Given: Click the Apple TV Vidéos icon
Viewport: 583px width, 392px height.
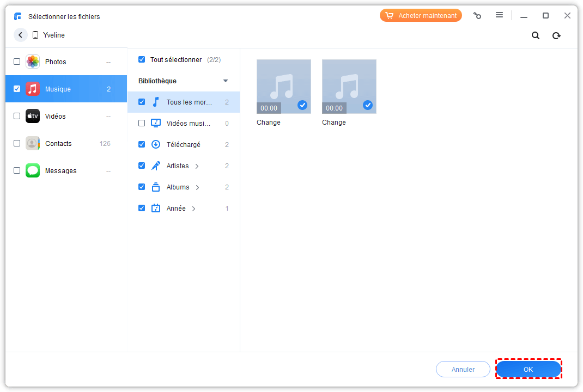Looking at the screenshot, I should click(x=33, y=116).
